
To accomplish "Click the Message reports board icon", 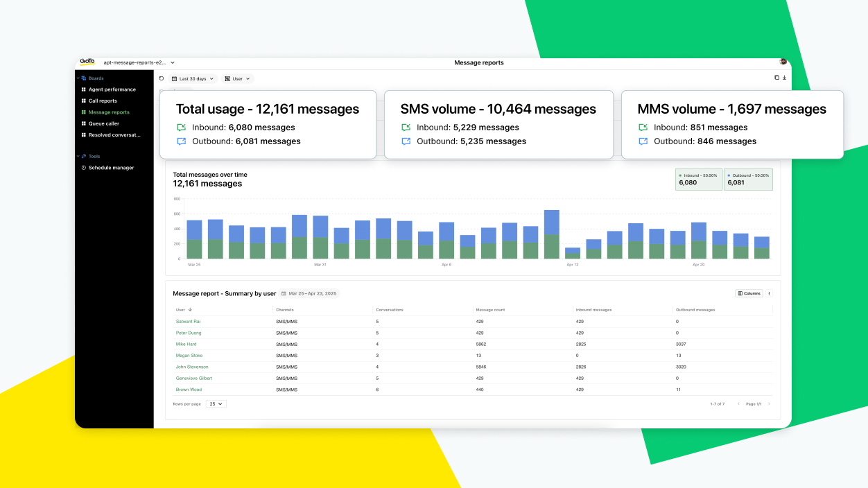I will pyautogui.click(x=83, y=112).
